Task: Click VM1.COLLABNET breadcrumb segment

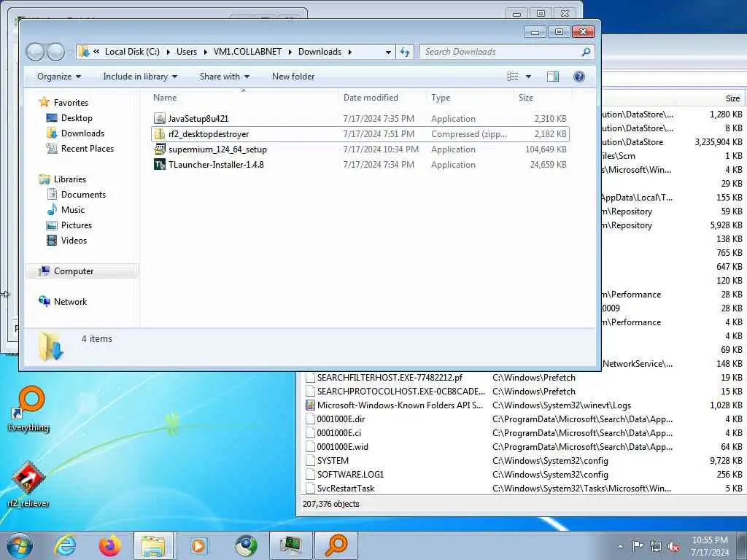Action: (247, 52)
